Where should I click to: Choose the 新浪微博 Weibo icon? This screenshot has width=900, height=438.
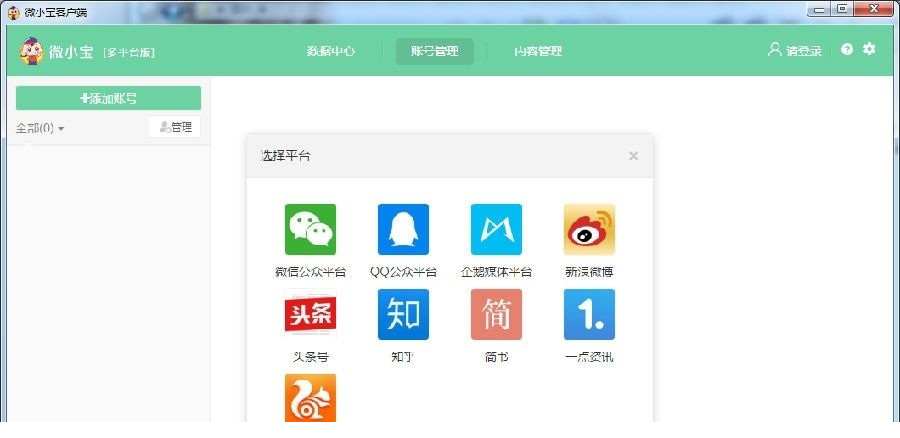pos(589,230)
